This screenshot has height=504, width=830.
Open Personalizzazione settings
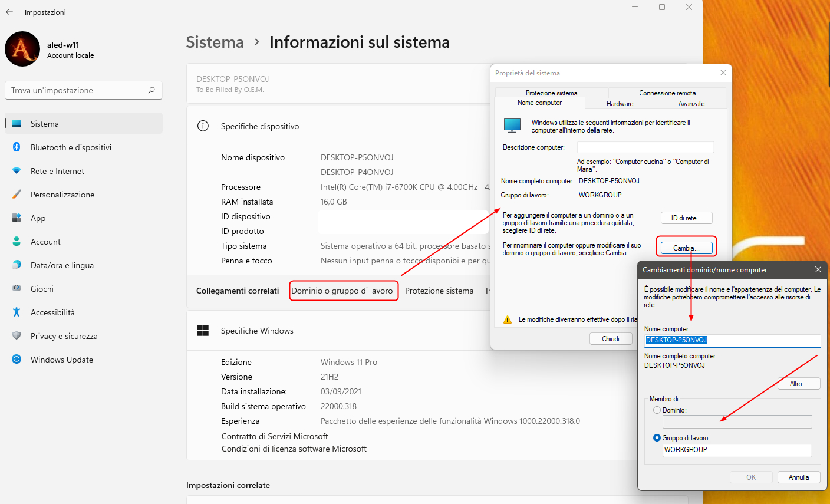(84, 195)
